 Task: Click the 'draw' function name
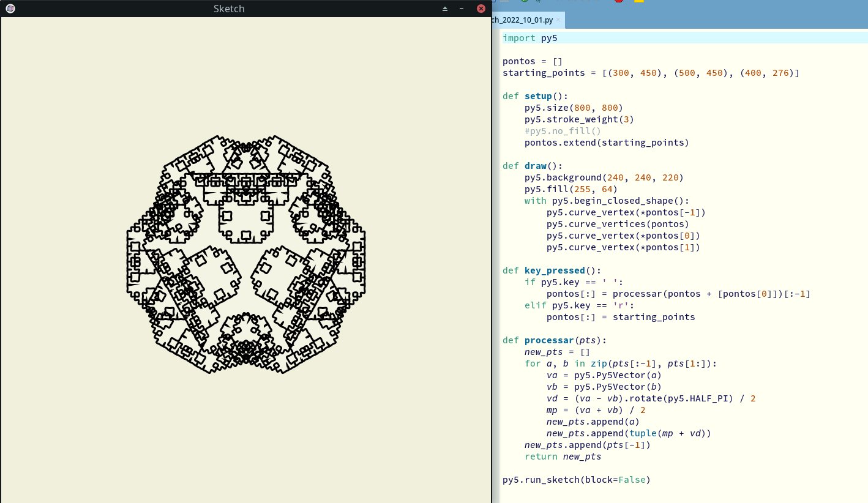point(535,166)
